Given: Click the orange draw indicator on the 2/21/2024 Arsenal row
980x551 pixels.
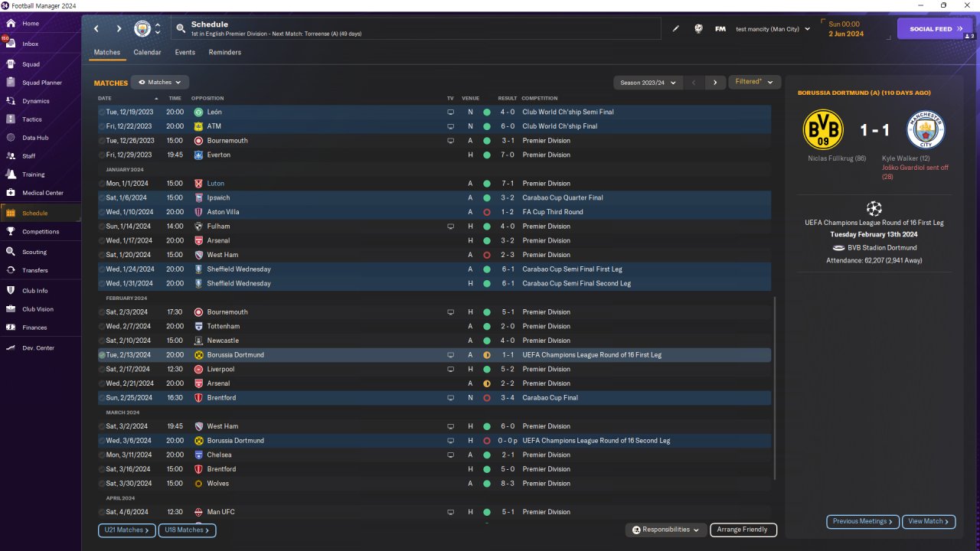Looking at the screenshot, I should [486, 383].
